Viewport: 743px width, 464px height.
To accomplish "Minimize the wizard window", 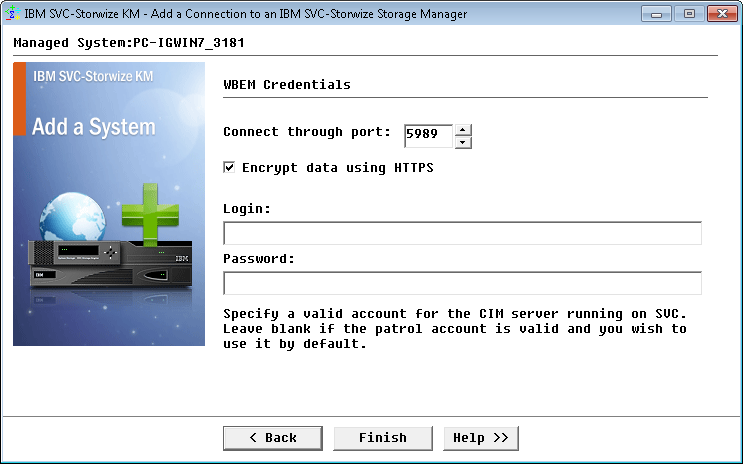I will [x=656, y=14].
